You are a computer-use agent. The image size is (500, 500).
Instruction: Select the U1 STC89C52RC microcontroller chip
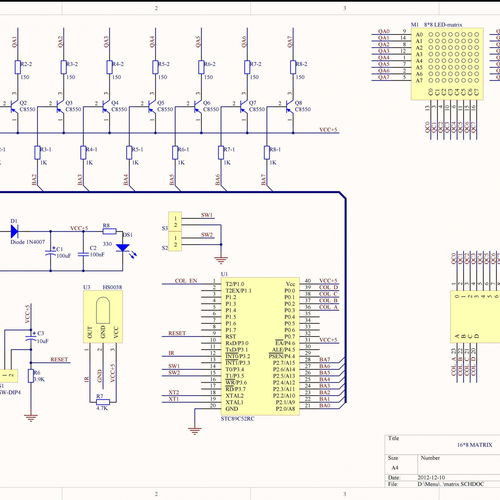(260, 346)
